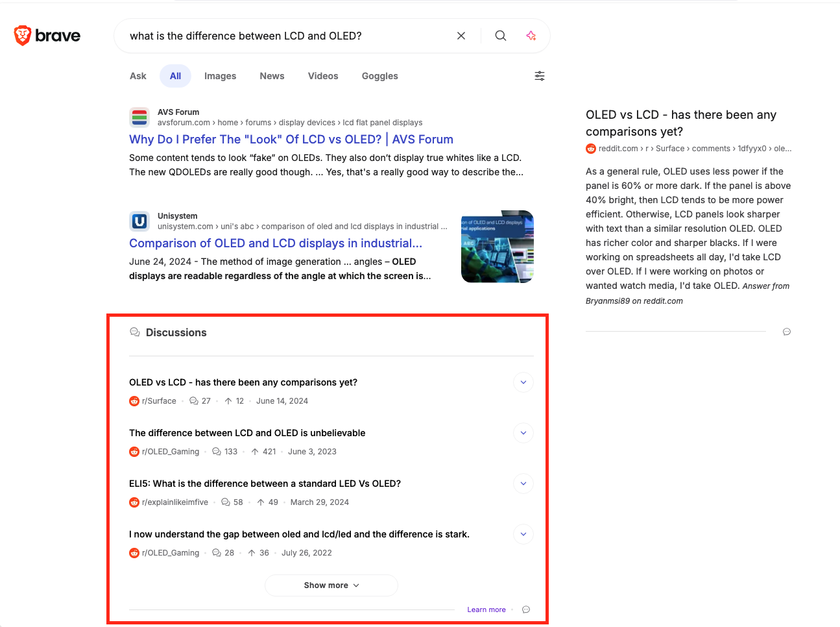The width and height of the screenshot is (840, 627).
Task: Click the Reddit icon beside r/Surface
Action: point(134,401)
